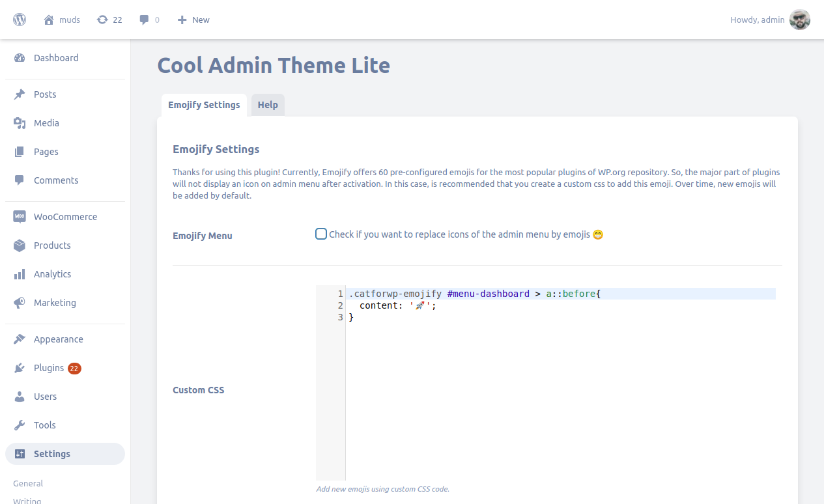Screen dimensions: 824x504
Task: Click the Cool Admin Theme Lite heading
Action: coord(274,65)
